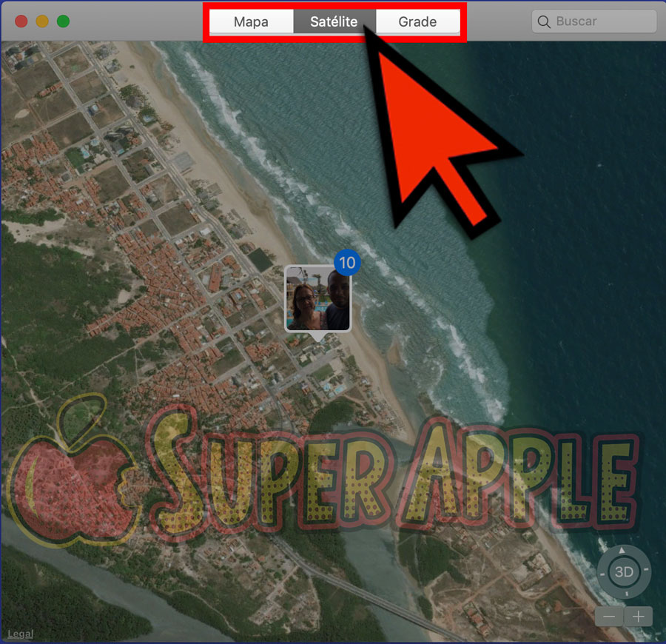Open the Legal link
The image size is (666, 644).
19,634
